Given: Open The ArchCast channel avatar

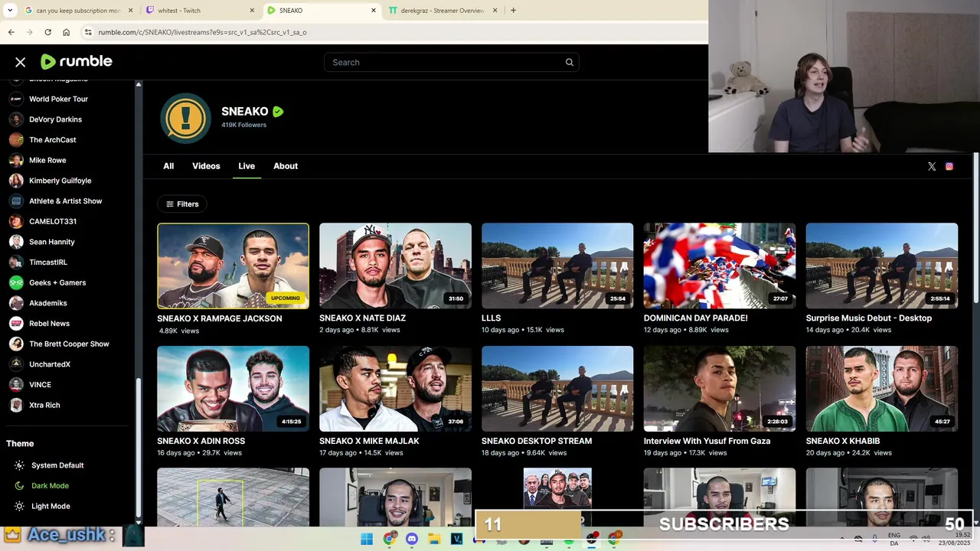Looking at the screenshot, I should 16,140.
